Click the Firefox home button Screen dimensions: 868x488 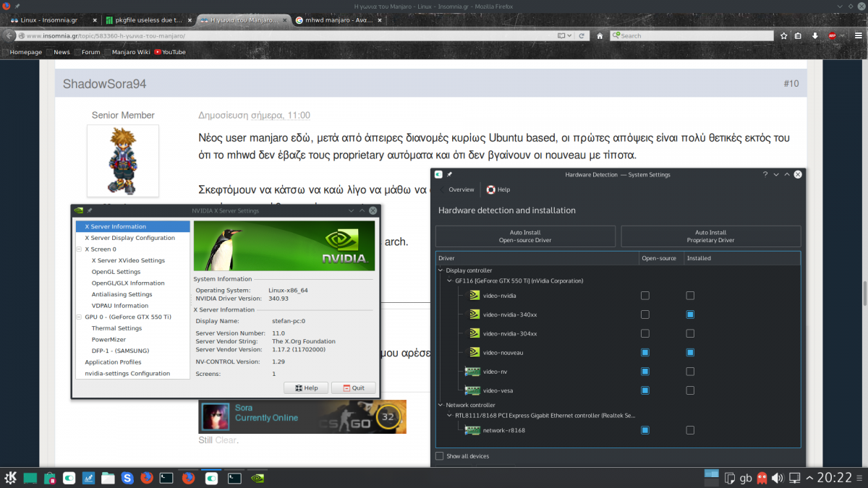pyautogui.click(x=600, y=35)
